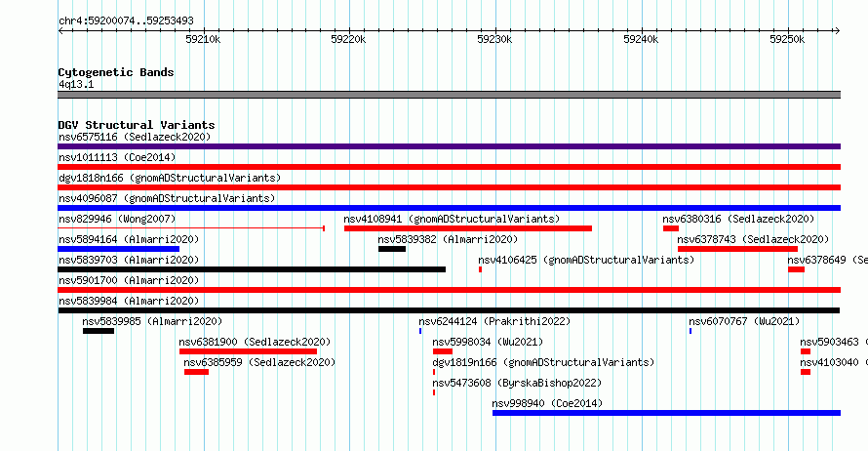Click red bar under nsv4103040

[x=806, y=372]
